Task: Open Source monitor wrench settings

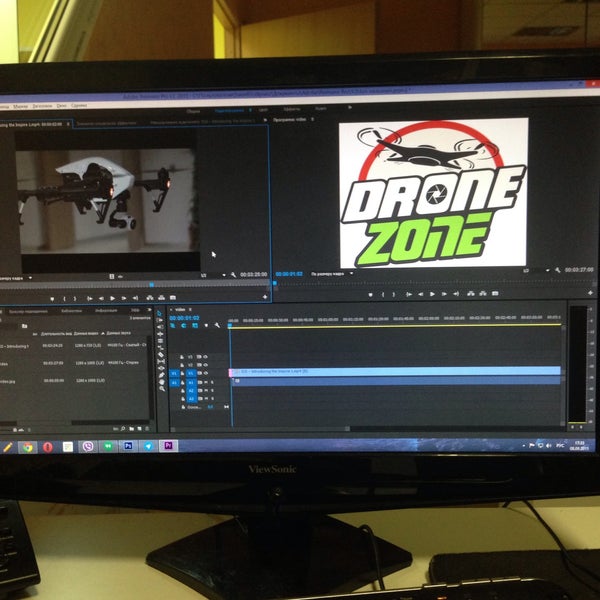Action: point(233,274)
